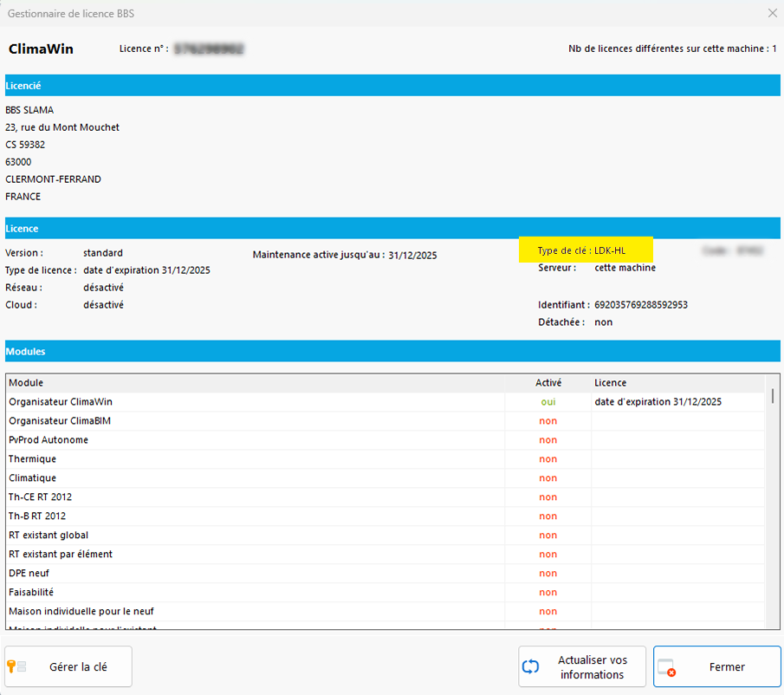Screen dimensions: 784x695
Task: Click 'non' value for Organisateur ClimaBIM
Action: click(x=548, y=420)
